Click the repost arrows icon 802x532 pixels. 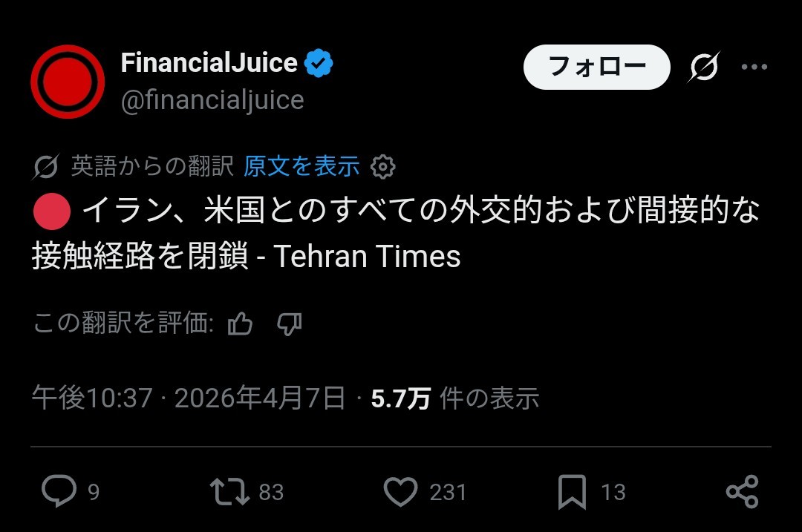(x=229, y=491)
